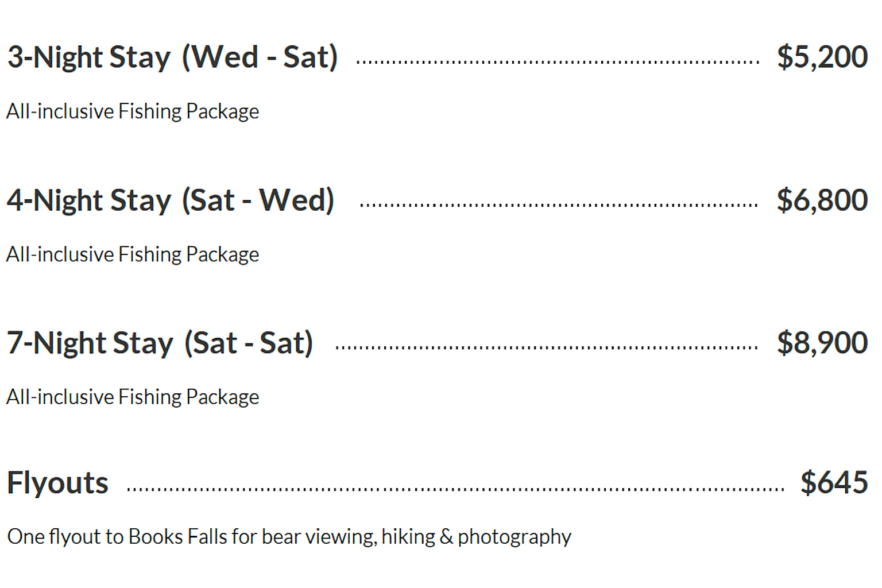Click the dotted line beside 7-Night Stay

point(546,347)
